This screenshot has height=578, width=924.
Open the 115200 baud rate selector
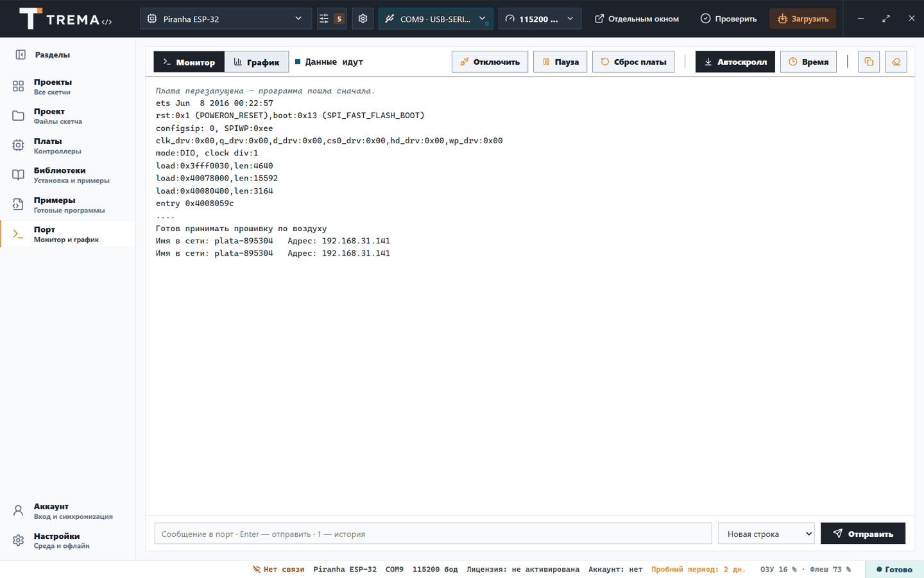click(540, 19)
